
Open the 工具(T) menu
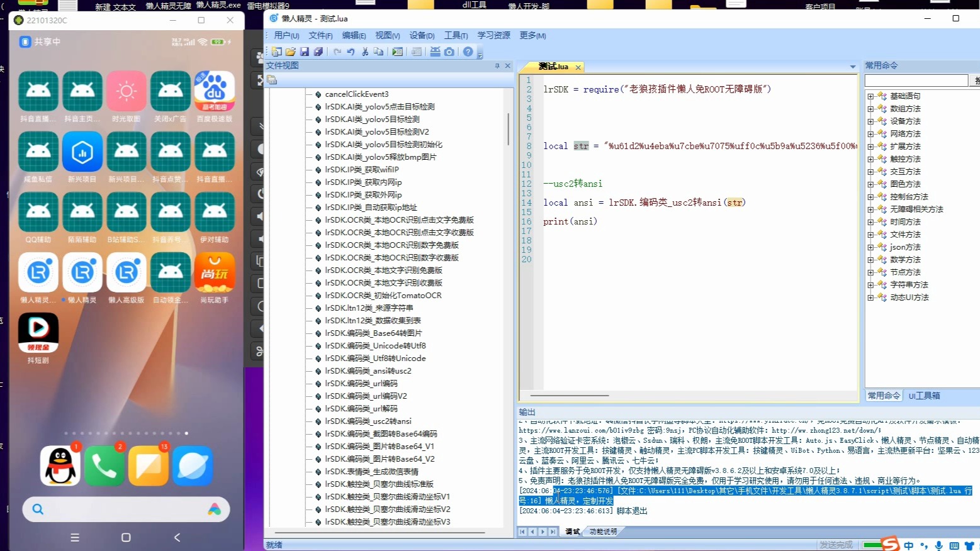[456, 36]
